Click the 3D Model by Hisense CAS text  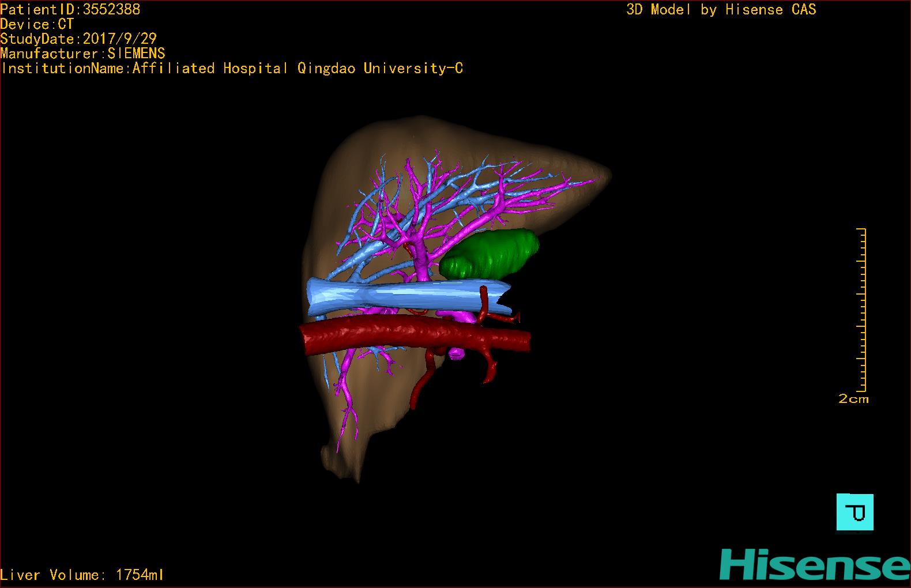coord(721,9)
